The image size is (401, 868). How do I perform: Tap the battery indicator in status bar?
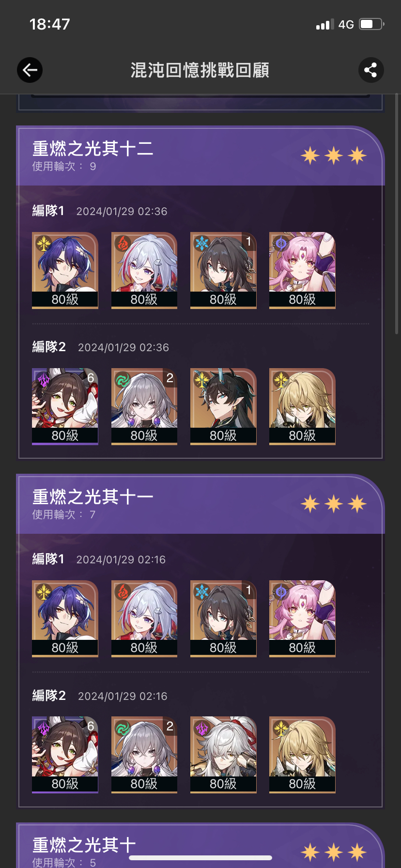coord(371,24)
